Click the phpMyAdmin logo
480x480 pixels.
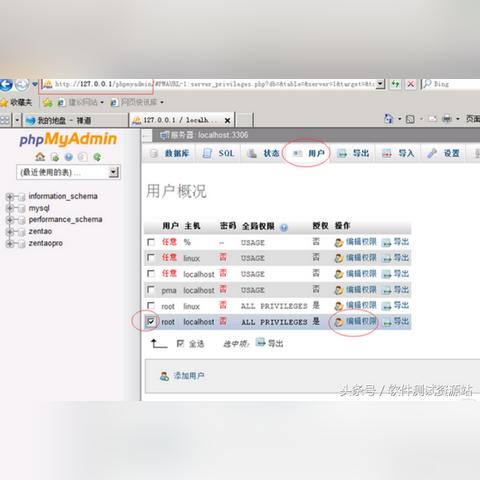click(x=68, y=139)
